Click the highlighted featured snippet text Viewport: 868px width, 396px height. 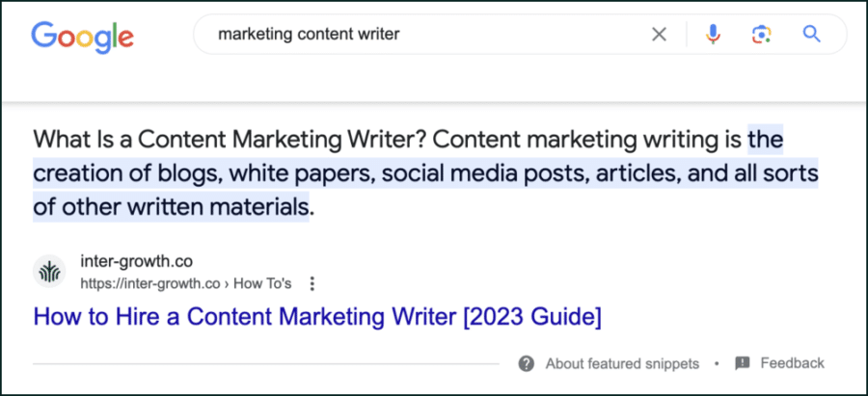425,173
